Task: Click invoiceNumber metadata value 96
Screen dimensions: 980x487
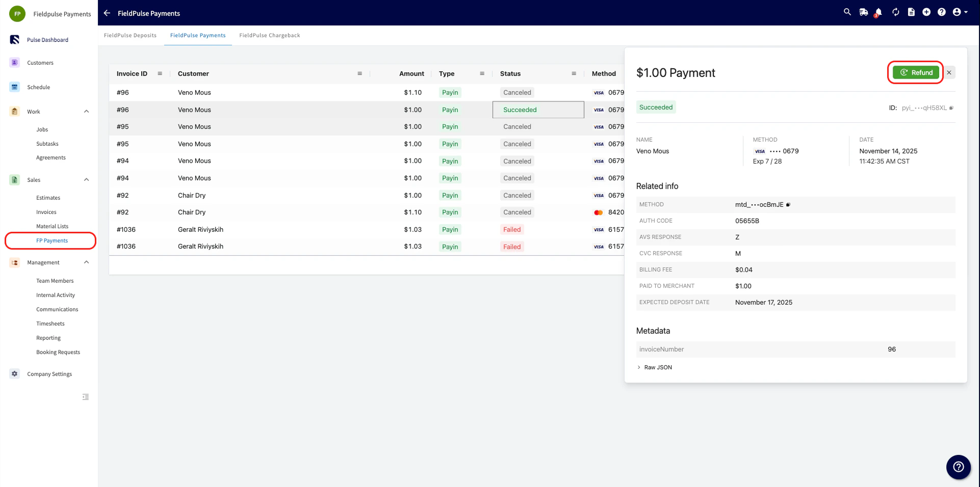Action: coord(891,349)
